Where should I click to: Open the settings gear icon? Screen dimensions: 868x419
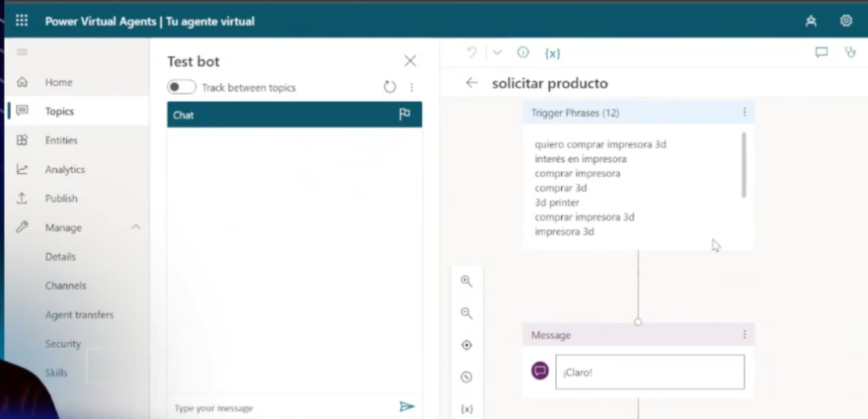(x=846, y=21)
